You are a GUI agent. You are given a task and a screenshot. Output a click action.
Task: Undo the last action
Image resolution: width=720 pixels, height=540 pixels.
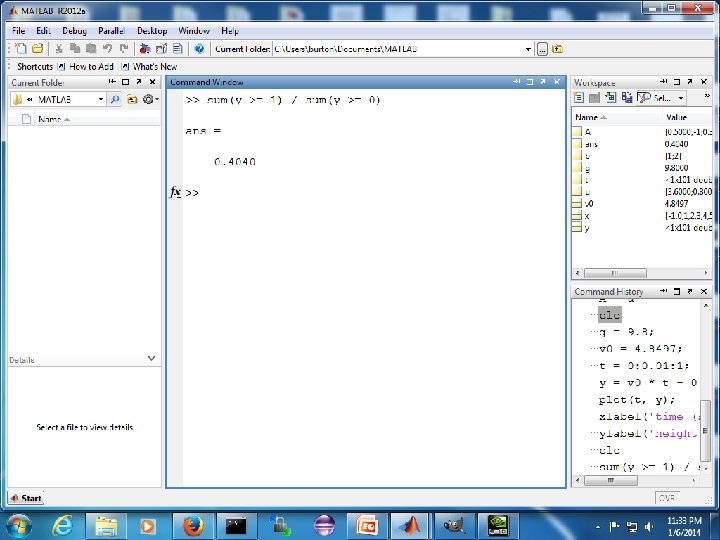coord(107,49)
